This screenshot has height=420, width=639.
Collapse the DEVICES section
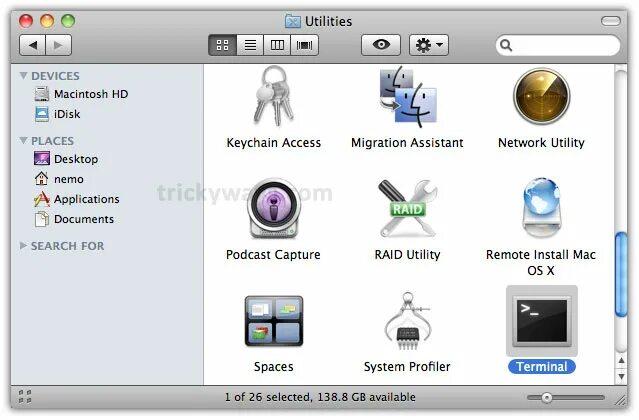tap(24, 76)
